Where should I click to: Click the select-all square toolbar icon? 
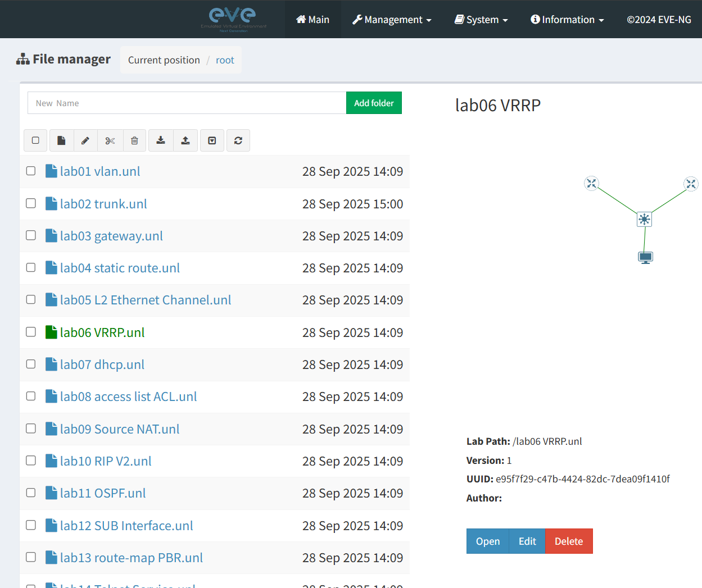tap(35, 140)
